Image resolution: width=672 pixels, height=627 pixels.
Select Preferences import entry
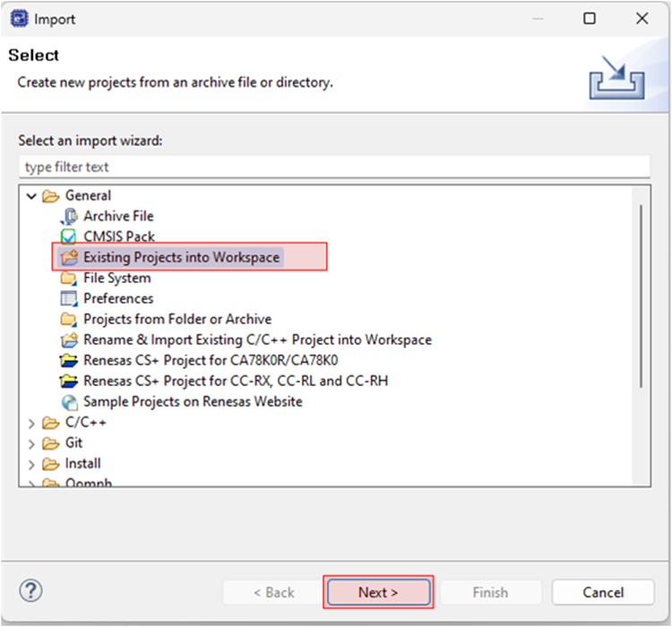118,298
